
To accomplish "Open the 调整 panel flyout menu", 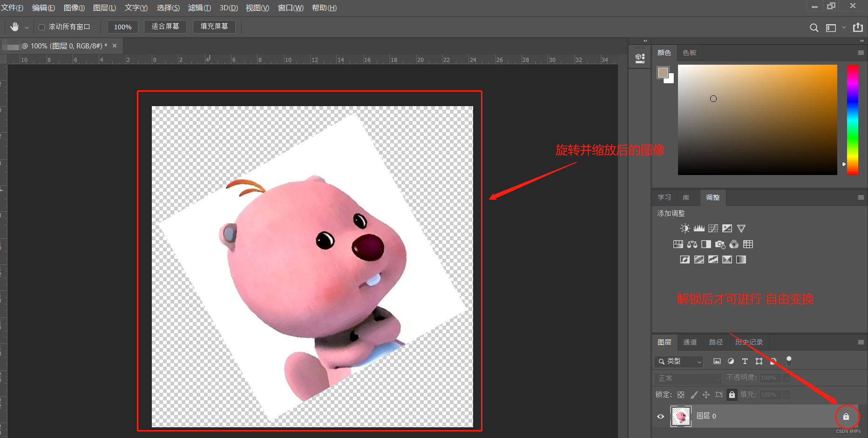I will [x=861, y=198].
